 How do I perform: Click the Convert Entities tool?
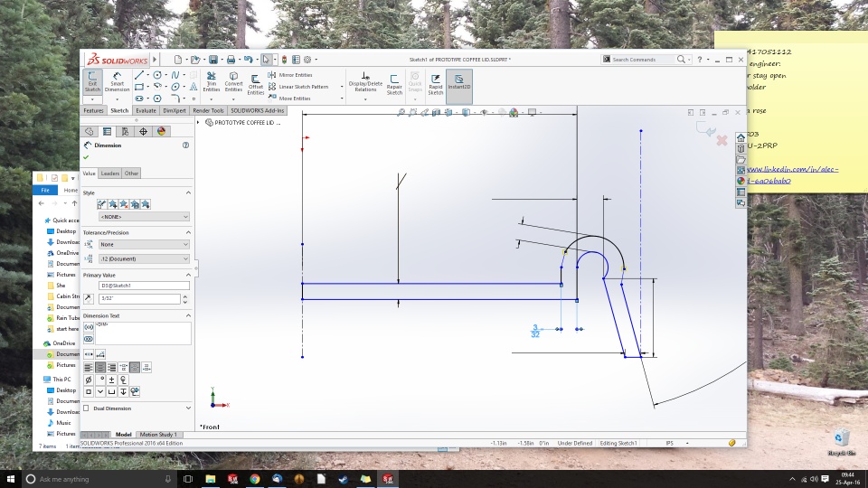pos(233,82)
